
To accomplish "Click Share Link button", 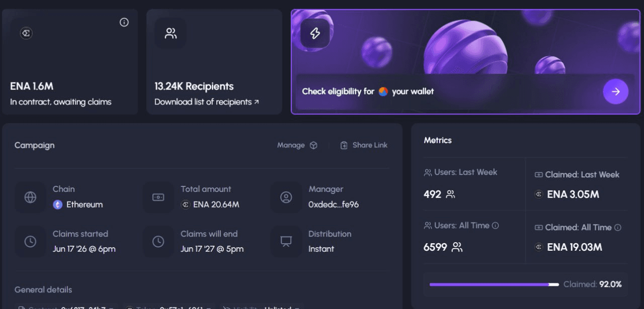I will [x=364, y=145].
